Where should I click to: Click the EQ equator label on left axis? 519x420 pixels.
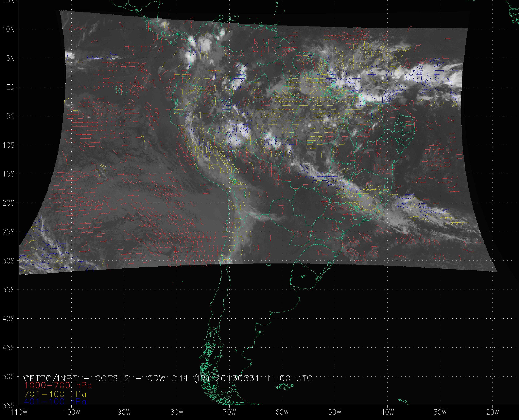point(10,87)
